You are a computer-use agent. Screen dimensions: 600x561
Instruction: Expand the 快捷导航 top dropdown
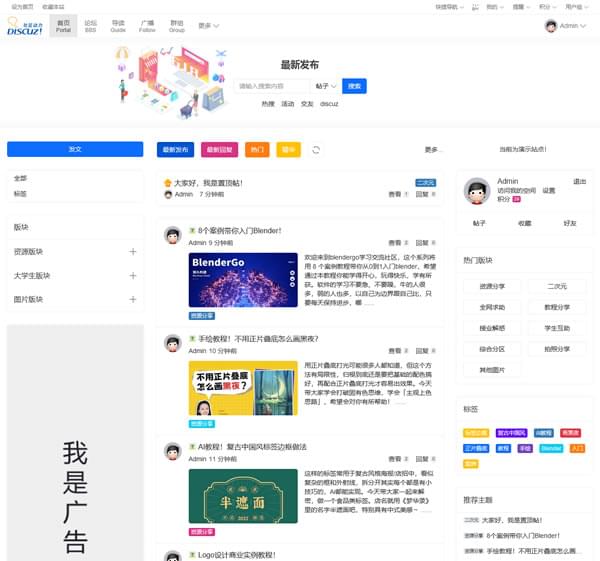coord(449,7)
